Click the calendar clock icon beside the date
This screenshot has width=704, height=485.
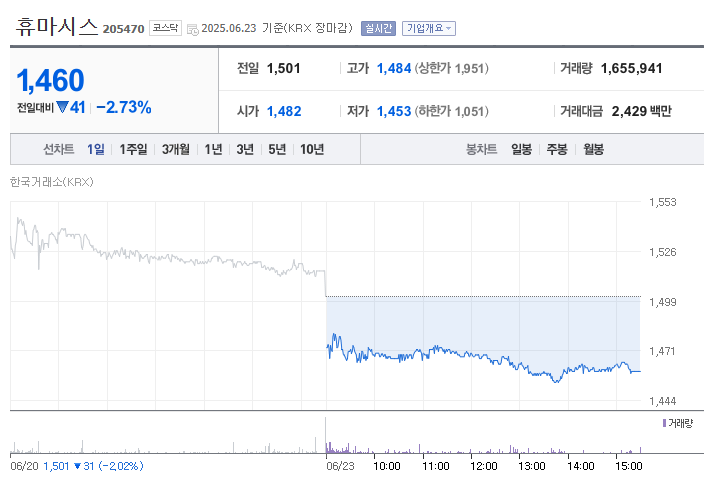point(193,30)
